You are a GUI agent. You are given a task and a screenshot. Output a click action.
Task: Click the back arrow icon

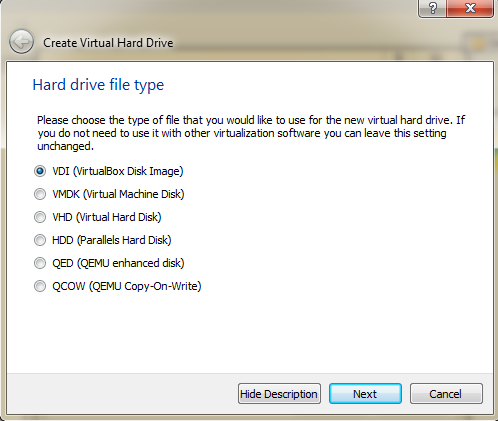[21, 42]
